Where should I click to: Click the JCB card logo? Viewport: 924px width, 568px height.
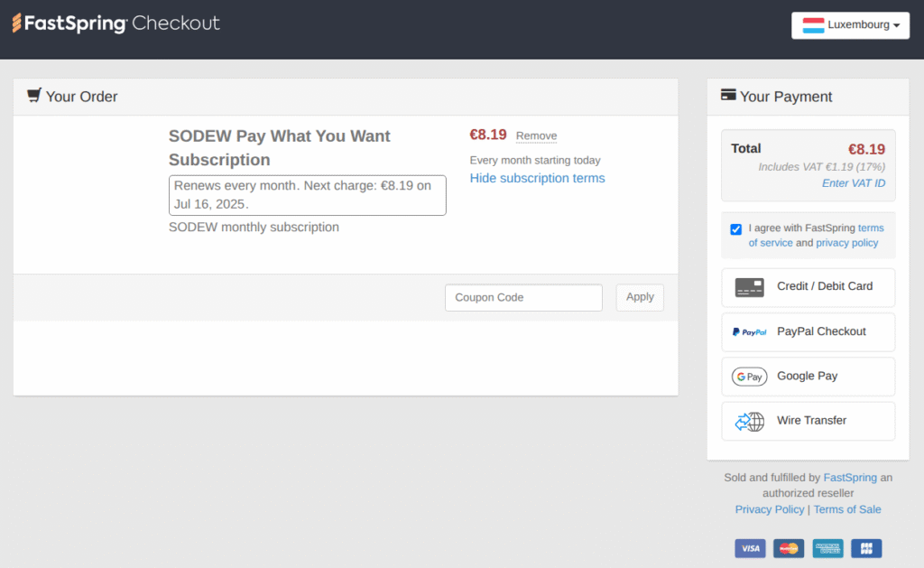click(866, 548)
